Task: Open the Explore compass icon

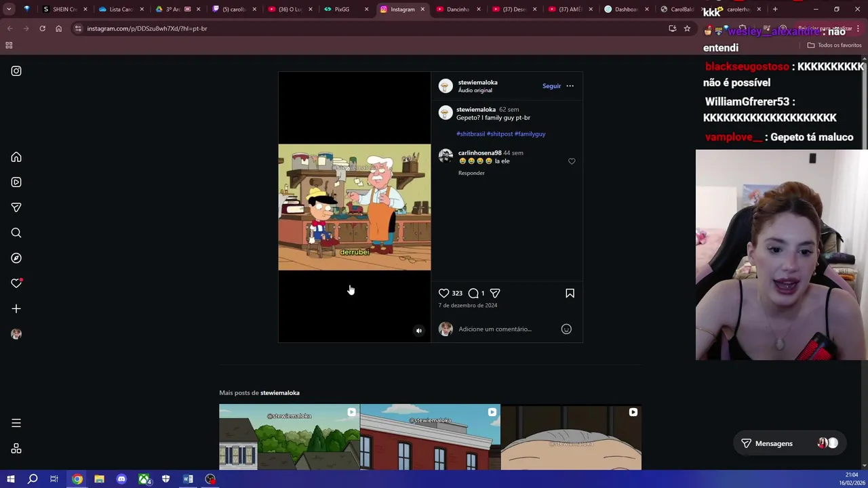Action: pos(16,258)
